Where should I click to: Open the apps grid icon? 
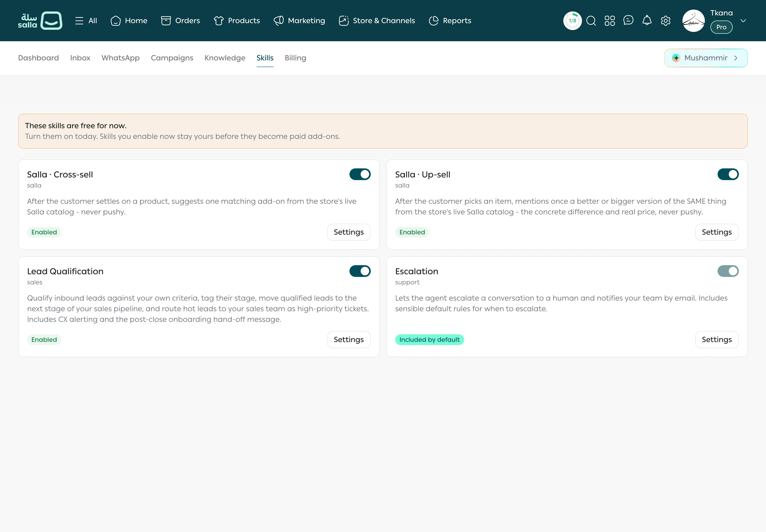610,21
